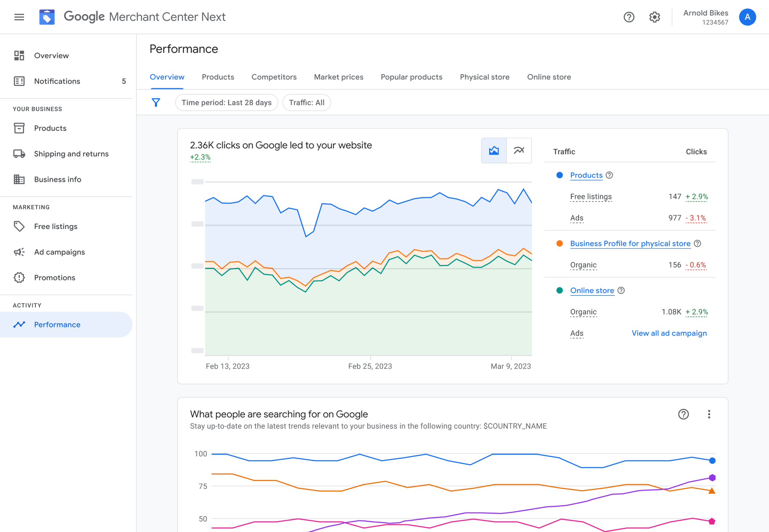Select the Overview tab under Performance

[167, 77]
